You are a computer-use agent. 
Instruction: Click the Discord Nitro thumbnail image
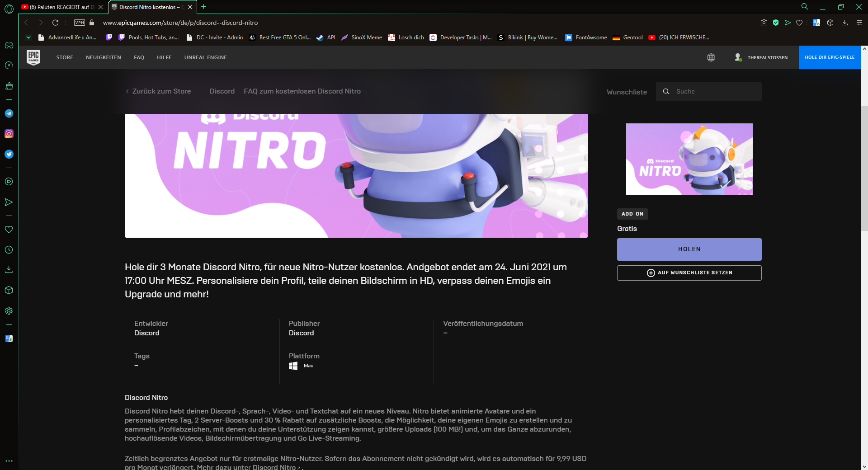click(689, 159)
